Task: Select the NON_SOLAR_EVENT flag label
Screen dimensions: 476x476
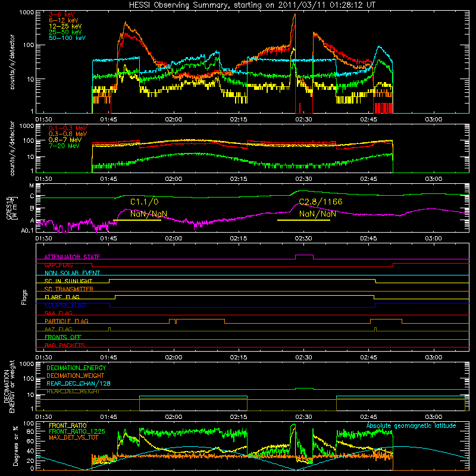Action: coord(72,273)
